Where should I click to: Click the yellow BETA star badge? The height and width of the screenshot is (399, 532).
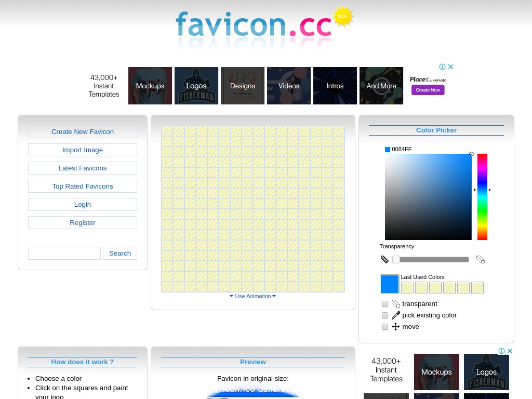(x=343, y=16)
